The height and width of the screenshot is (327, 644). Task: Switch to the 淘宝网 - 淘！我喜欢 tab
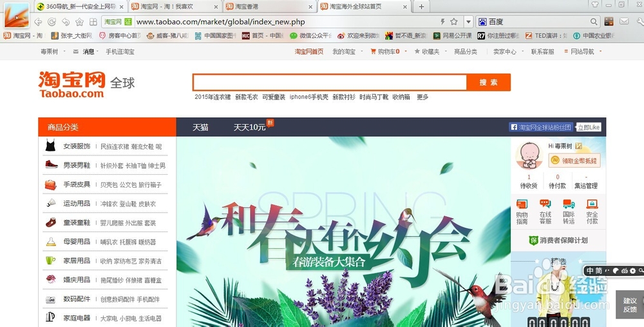coord(175,6)
